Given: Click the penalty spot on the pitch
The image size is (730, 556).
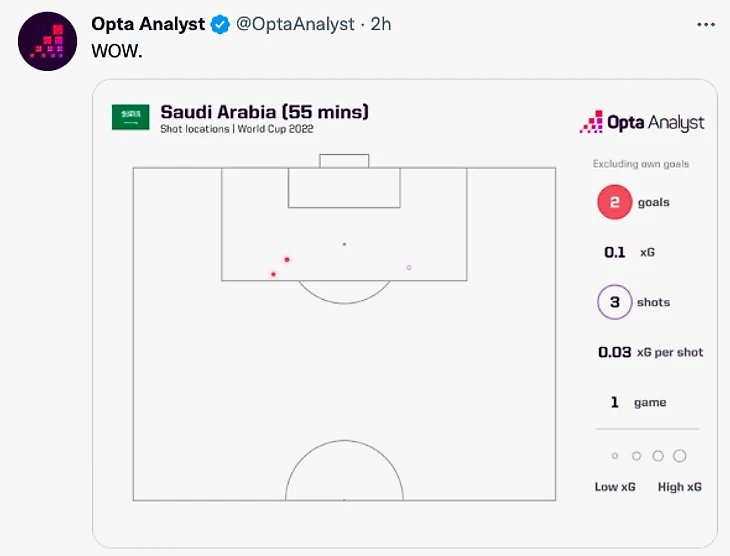Looking at the screenshot, I should (344, 244).
